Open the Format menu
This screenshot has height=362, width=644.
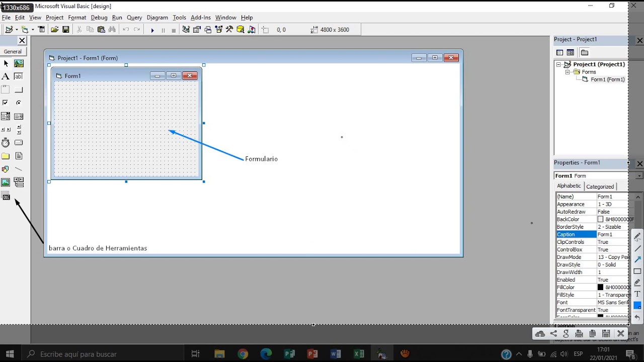pyautogui.click(x=77, y=18)
